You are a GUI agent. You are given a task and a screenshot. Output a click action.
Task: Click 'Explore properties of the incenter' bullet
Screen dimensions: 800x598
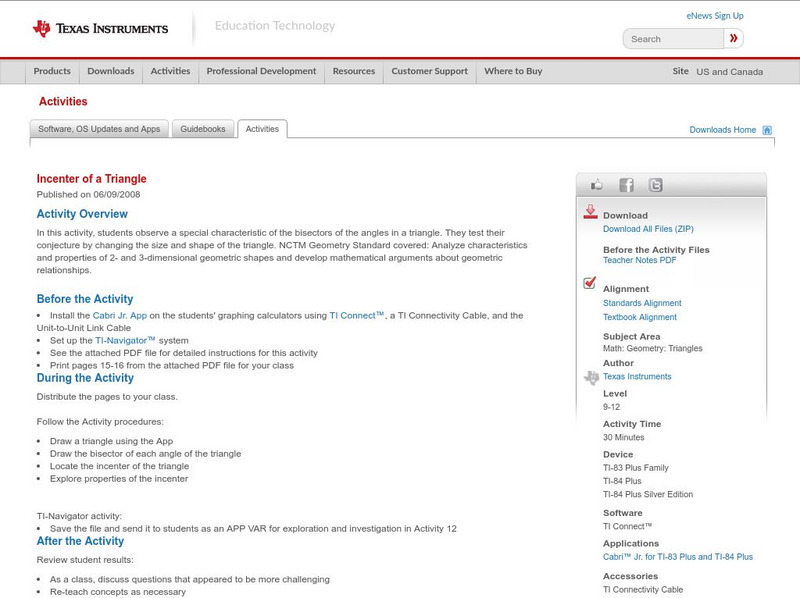119,479
